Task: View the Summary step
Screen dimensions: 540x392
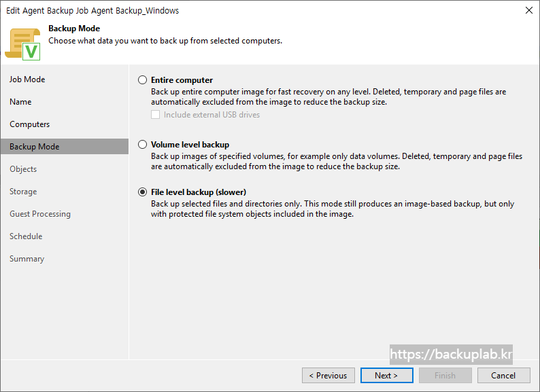Action: click(x=27, y=259)
